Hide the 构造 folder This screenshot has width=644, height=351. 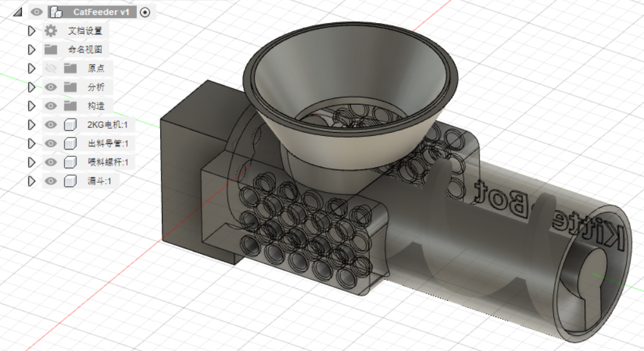(51, 106)
